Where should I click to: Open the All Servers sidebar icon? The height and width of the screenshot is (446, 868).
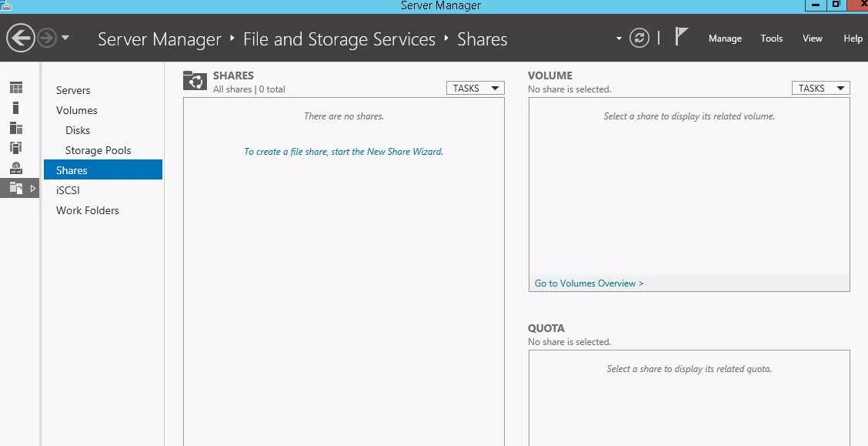pos(16,128)
